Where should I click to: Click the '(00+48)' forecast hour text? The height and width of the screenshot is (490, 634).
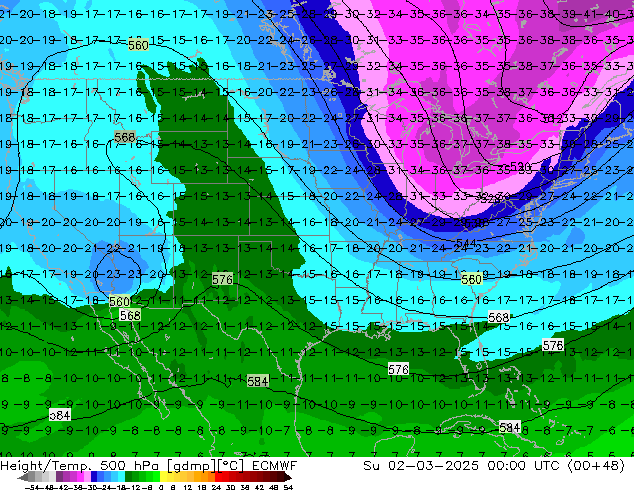[596, 466]
